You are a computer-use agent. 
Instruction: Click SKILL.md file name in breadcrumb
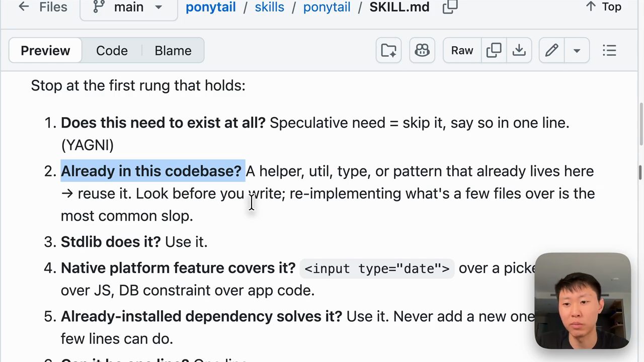399,7
